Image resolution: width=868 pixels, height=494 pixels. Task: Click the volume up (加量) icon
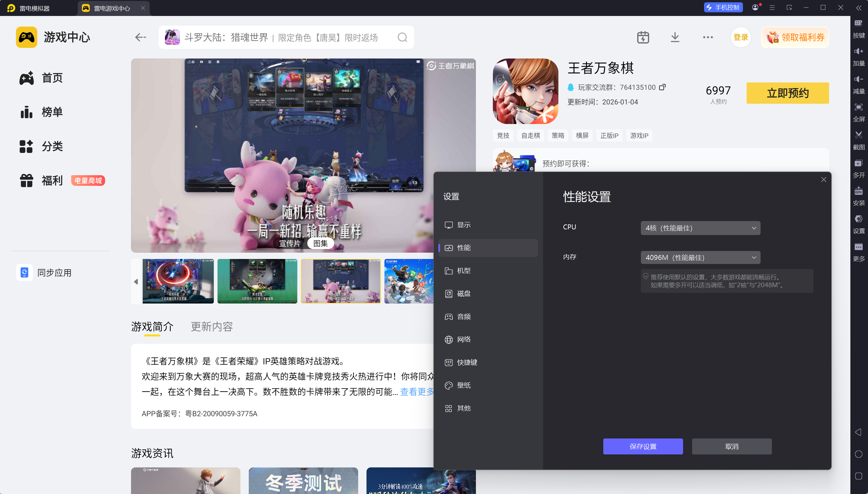click(x=858, y=51)
